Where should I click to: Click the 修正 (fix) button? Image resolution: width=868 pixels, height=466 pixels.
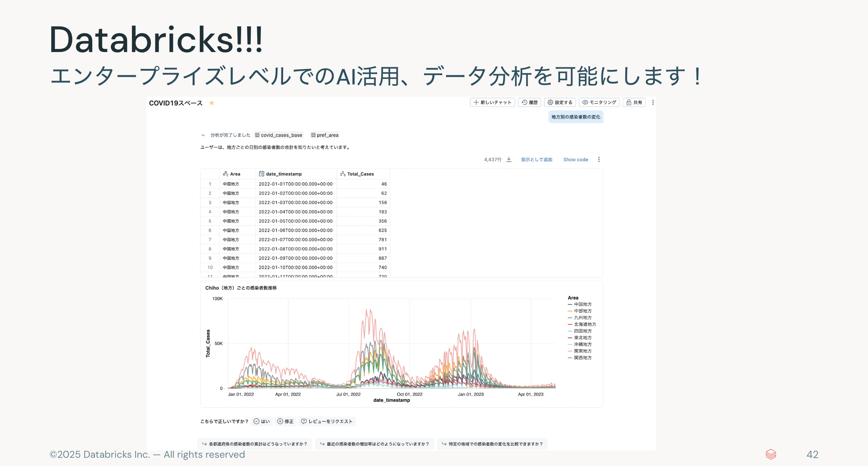286,422
